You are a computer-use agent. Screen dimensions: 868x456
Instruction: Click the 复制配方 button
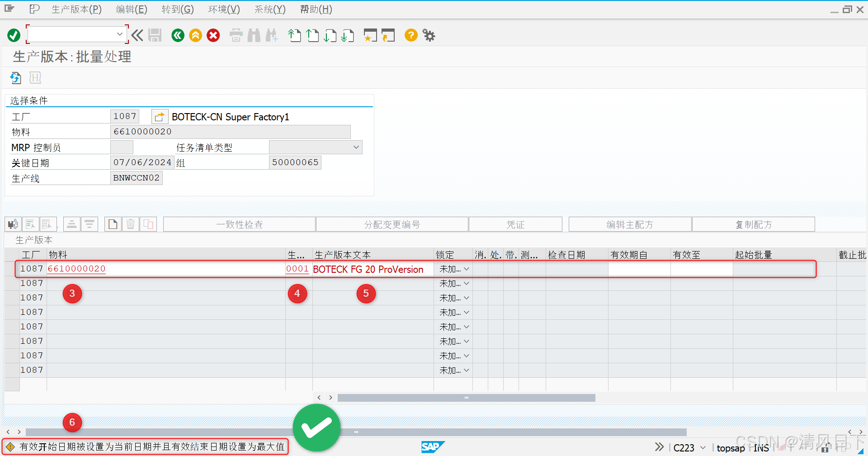tap(754, 224)
